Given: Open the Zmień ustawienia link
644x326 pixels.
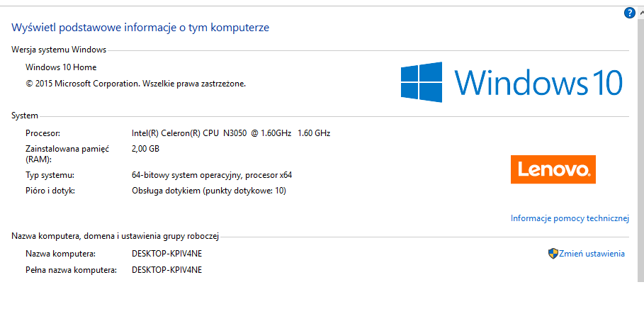Looking at the screenshot, I should (592, 254).
